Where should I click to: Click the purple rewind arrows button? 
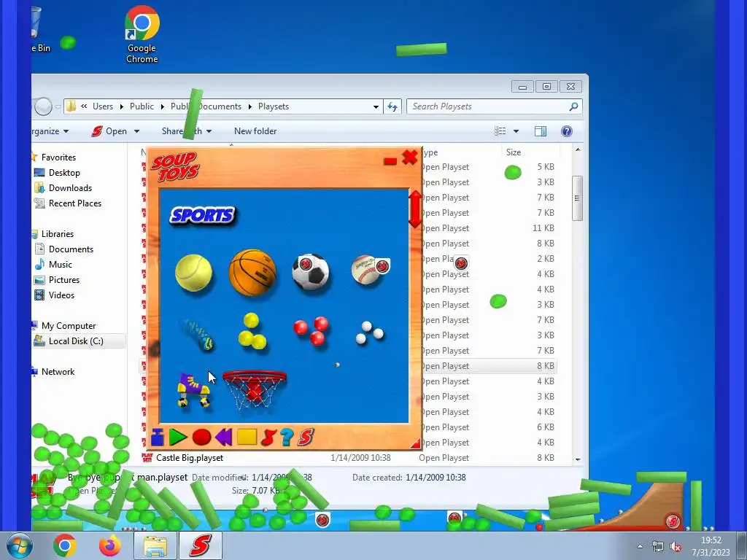(x=223, y=437)
